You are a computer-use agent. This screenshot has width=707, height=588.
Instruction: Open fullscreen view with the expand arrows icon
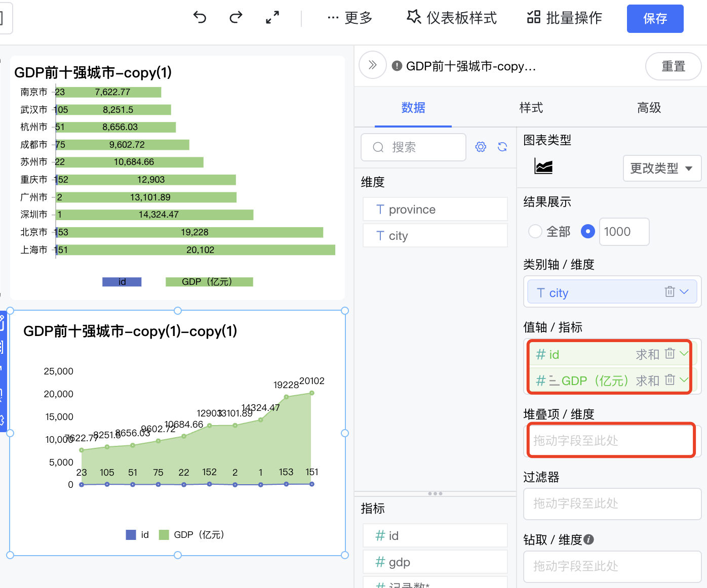point(272,17)
